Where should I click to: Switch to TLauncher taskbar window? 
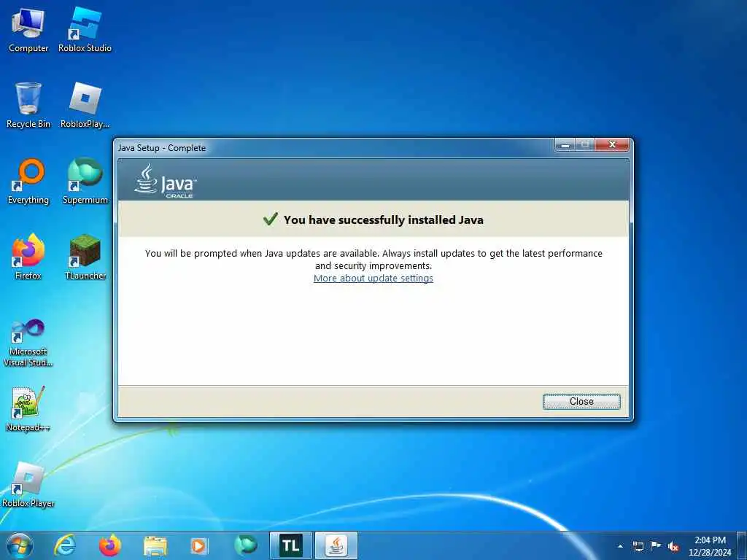[290, 545]
